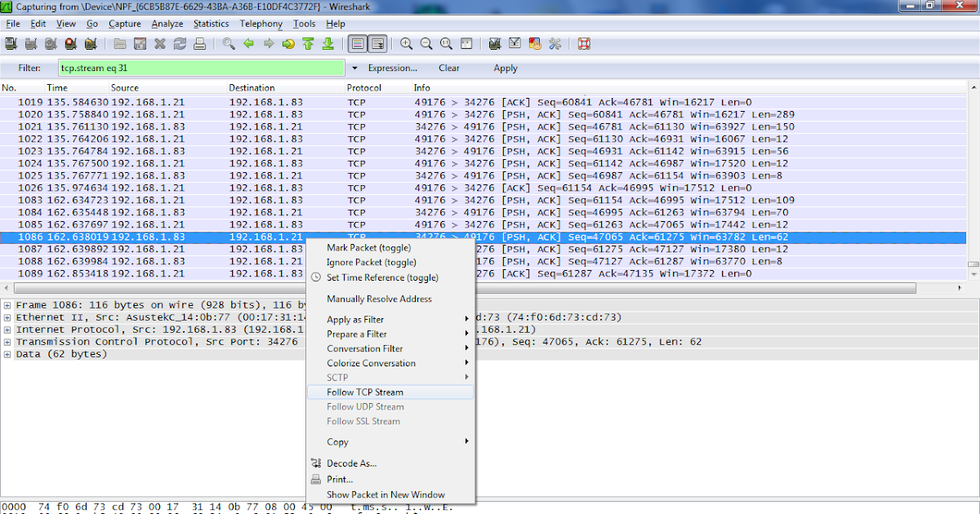Screen dimensions: 980x514
Task: Expand the Internet Protocol tree node
Action: tap(7, 330)
